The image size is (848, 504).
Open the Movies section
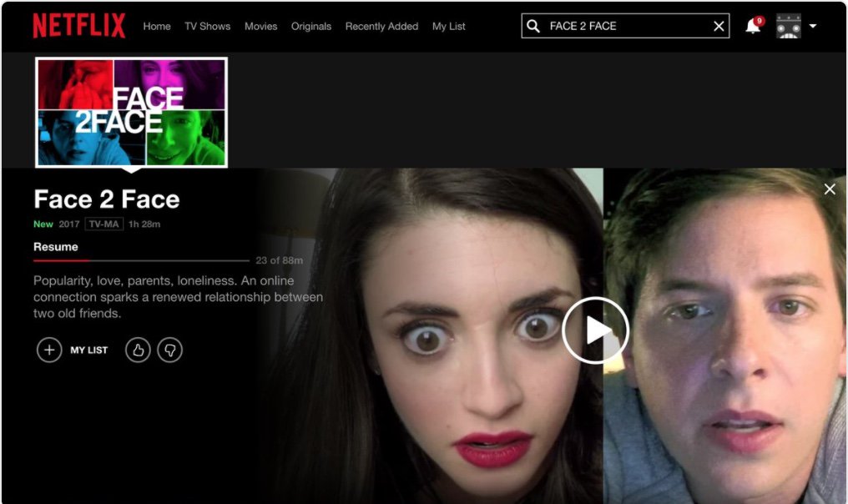click(260, 26)
